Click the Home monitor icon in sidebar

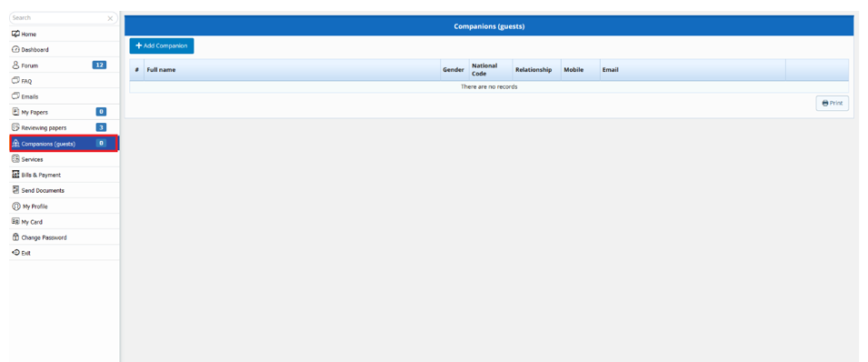(15, 34)
